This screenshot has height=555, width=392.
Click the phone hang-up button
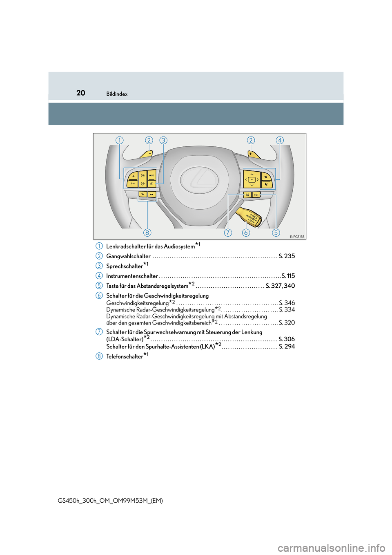(x=152, y=195)
